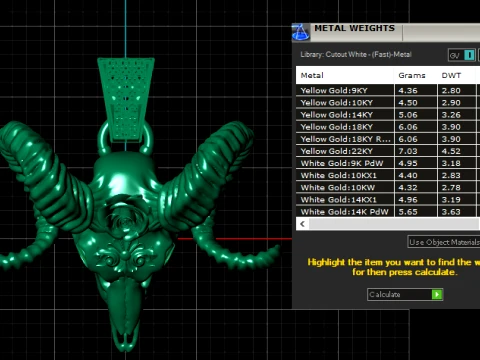Select the Yellow Gold:18KY R... row

pos(388,139)
